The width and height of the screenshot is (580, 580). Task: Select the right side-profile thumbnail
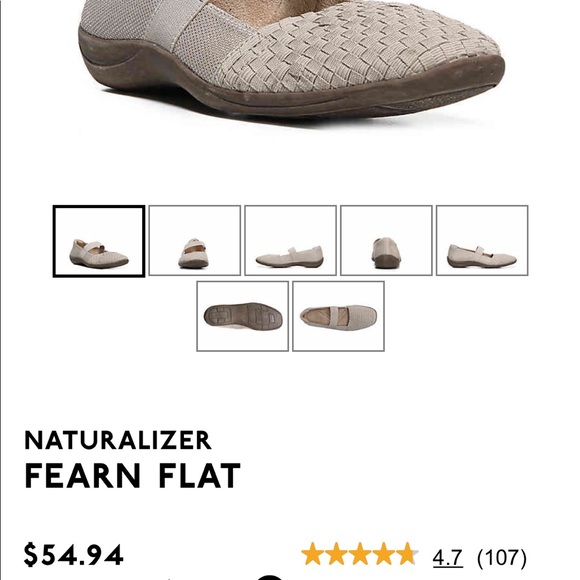tap(482, 240)
